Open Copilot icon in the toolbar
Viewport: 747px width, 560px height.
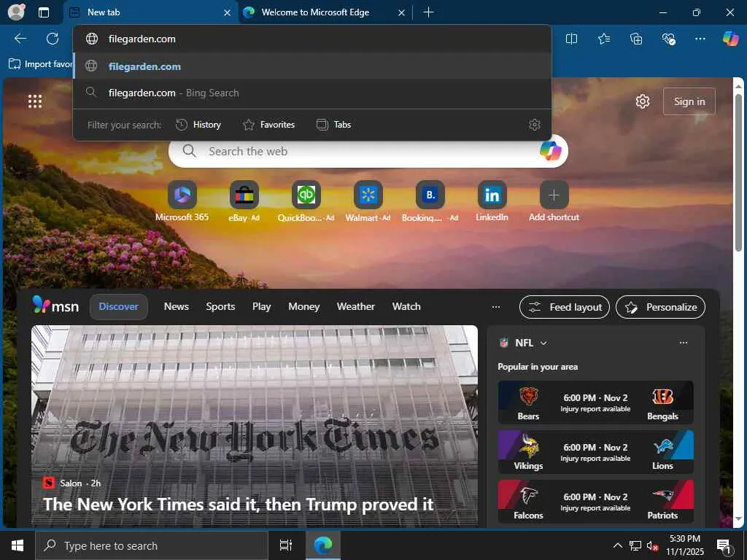tap(730, 39)
